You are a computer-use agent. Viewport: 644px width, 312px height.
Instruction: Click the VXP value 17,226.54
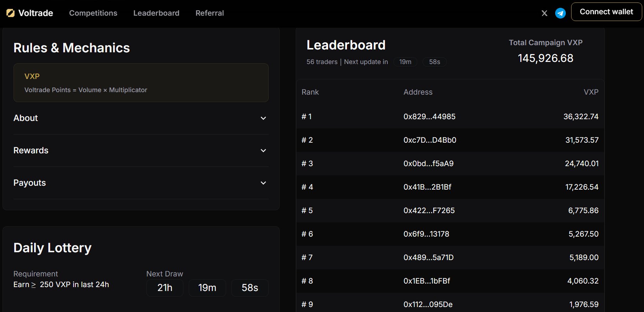(x=582, y=187)
